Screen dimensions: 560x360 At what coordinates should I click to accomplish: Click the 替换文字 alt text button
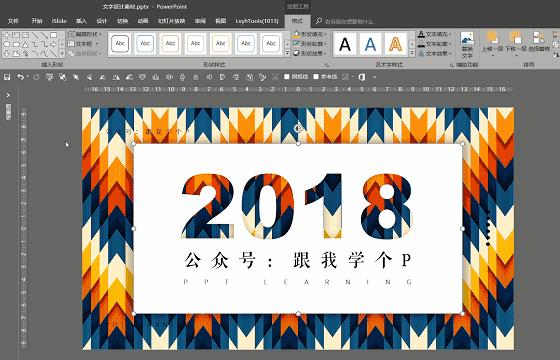(467, 45)
